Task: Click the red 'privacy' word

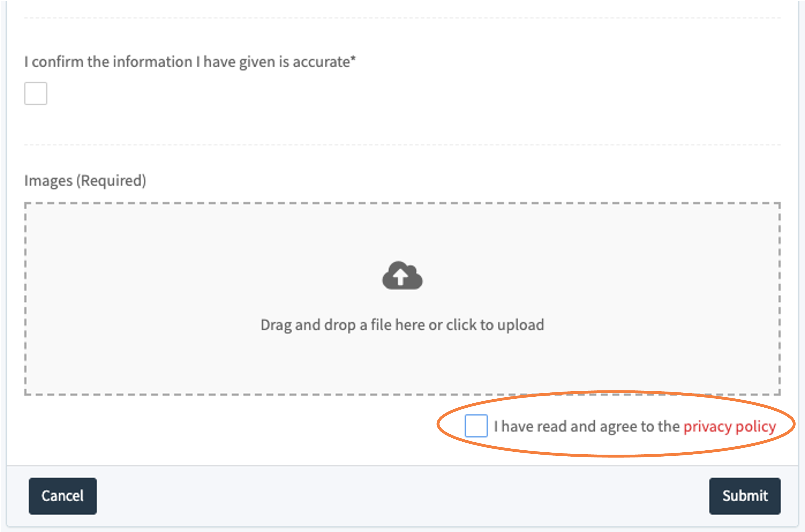Action: [x=708, y=427]
